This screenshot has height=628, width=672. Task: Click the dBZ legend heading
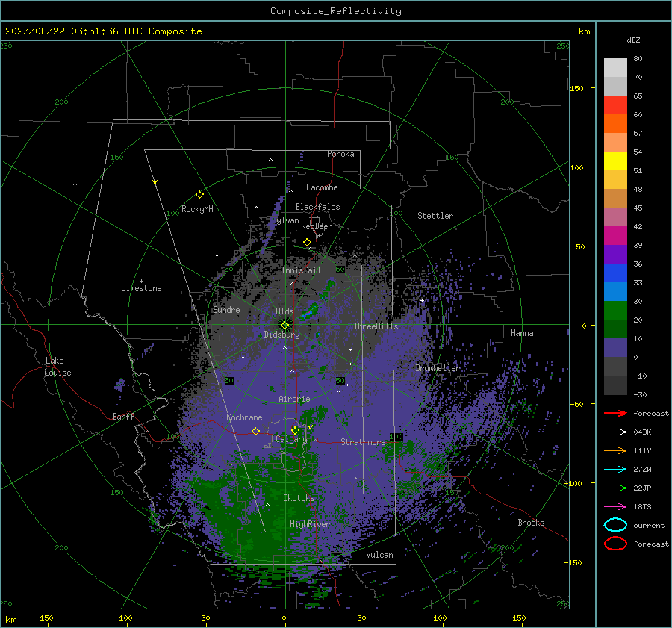(633, 40)
